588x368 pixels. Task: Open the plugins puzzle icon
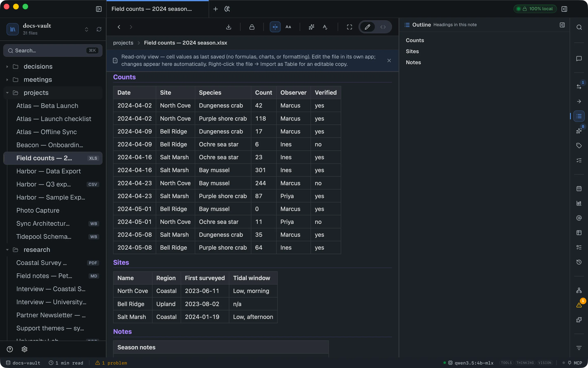(579, 320)
